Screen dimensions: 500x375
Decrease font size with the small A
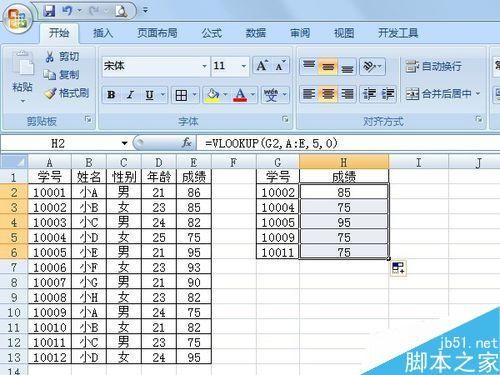(x=280, y=66)
